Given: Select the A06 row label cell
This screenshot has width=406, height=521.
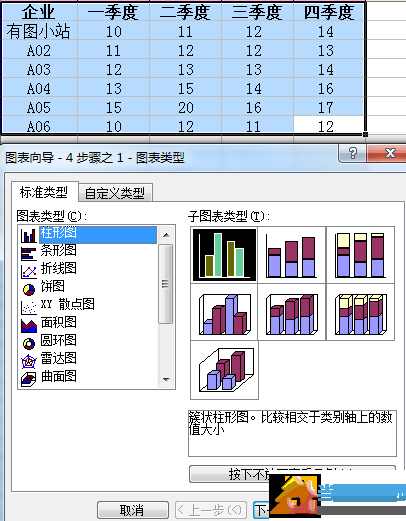Looking at the screenshot, I should click(x=39, y=126).
